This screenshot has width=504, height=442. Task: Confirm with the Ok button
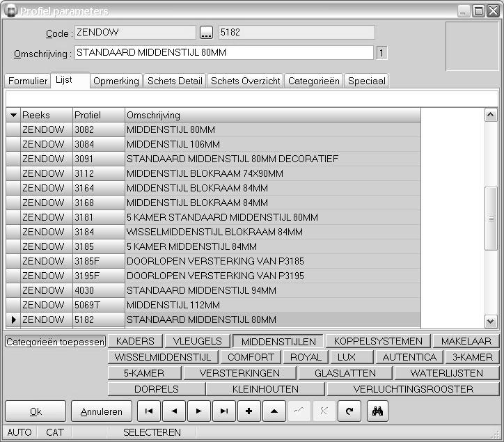pos(36,411)
